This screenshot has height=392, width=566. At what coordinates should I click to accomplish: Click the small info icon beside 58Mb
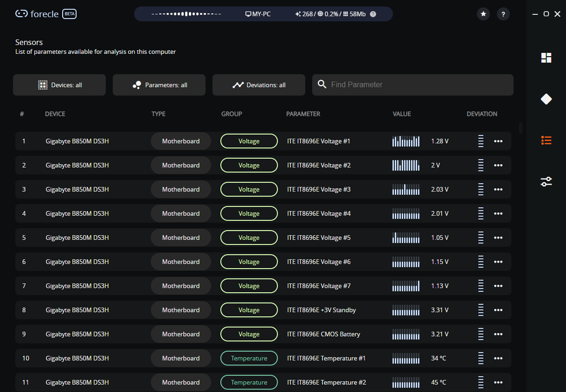click(373, 14)
